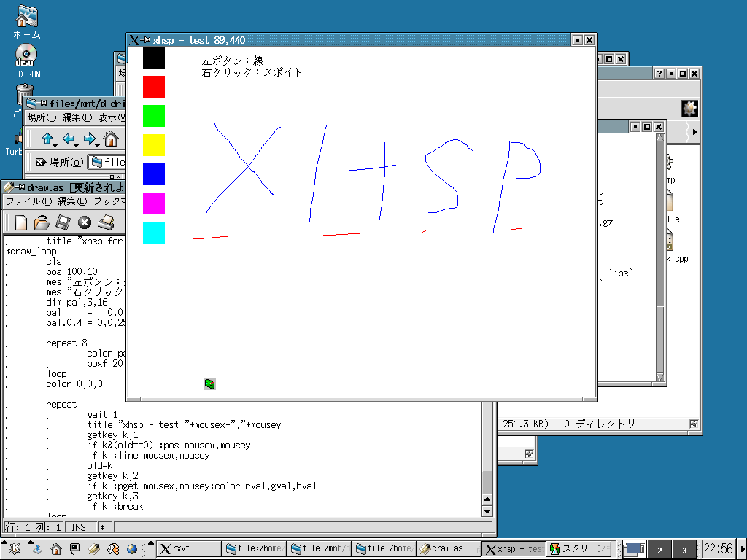
Task: Click the round black close-document X icon
Action: [x=85, y=222]
